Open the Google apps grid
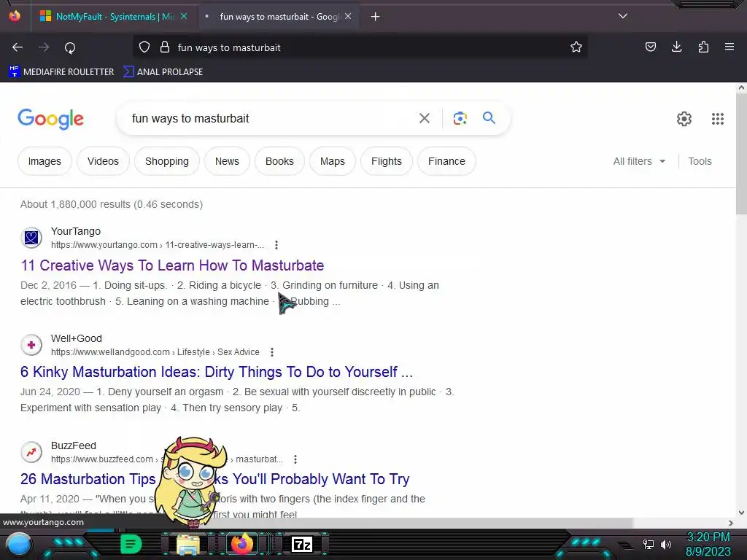This screenshot has height=560, width=747. 718,119
